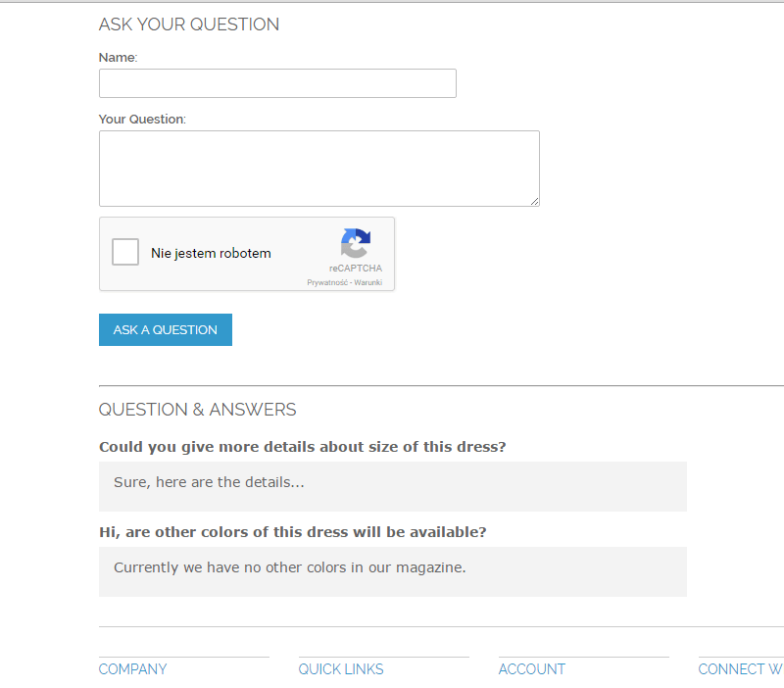Click the "Nie jestem robotem" label text

pyautogui.click(x=211, y=253)
